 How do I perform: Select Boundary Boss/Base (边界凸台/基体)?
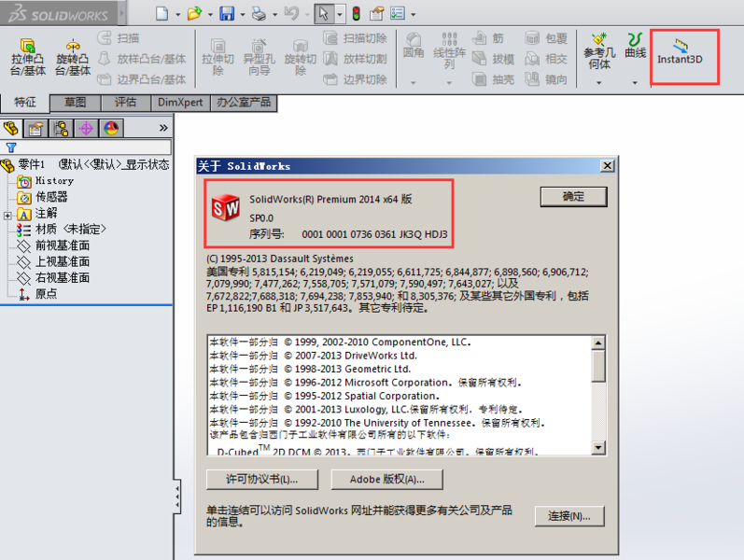pyautogui.click(x=142, y=79)
